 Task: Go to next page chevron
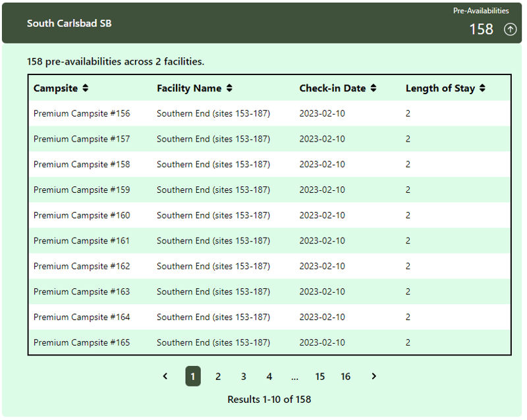(374, 376)
